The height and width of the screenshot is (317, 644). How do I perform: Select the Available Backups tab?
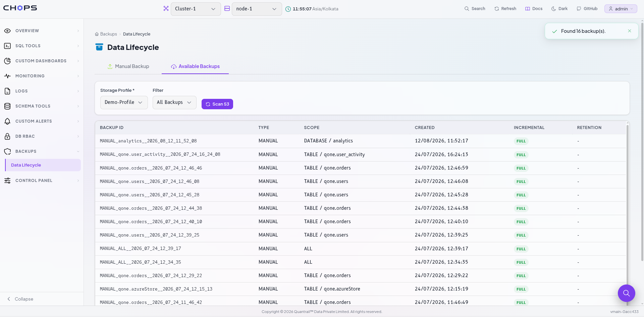pyautogui.click(x=195, y=66)
